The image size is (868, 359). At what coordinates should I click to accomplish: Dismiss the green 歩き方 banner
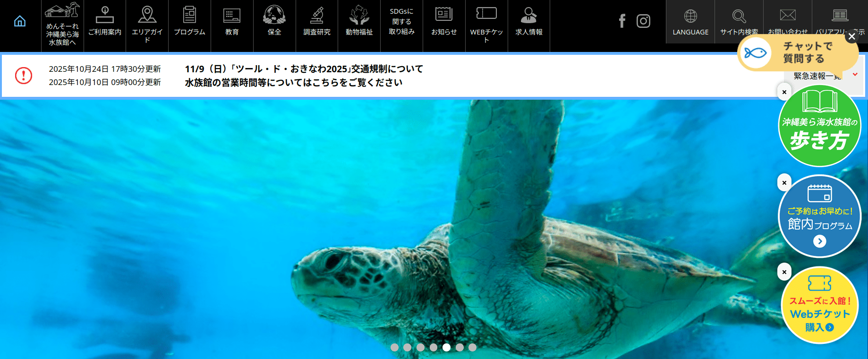784,92
